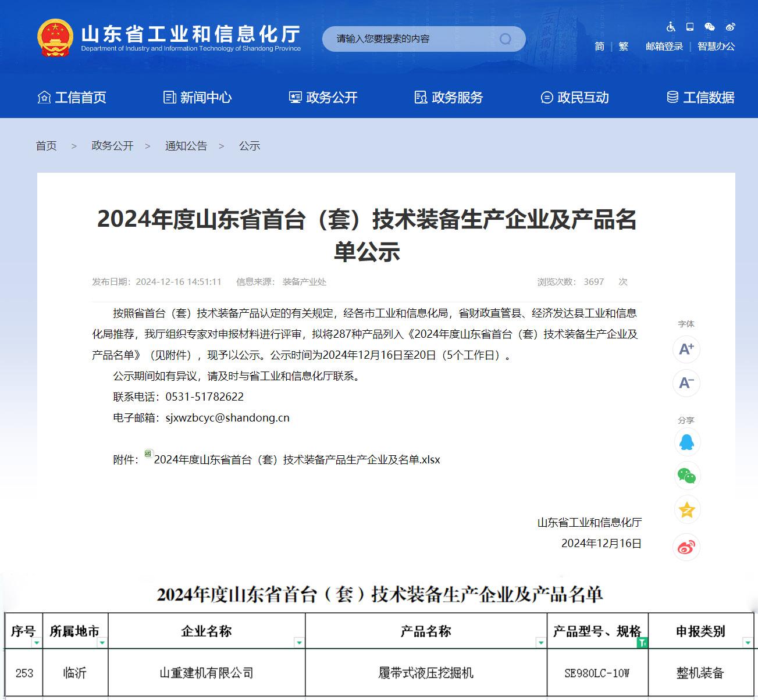Open the accessibility (wheelchair) icon in the header
This screenshot has height=700, width=758.
pos(670,27)
